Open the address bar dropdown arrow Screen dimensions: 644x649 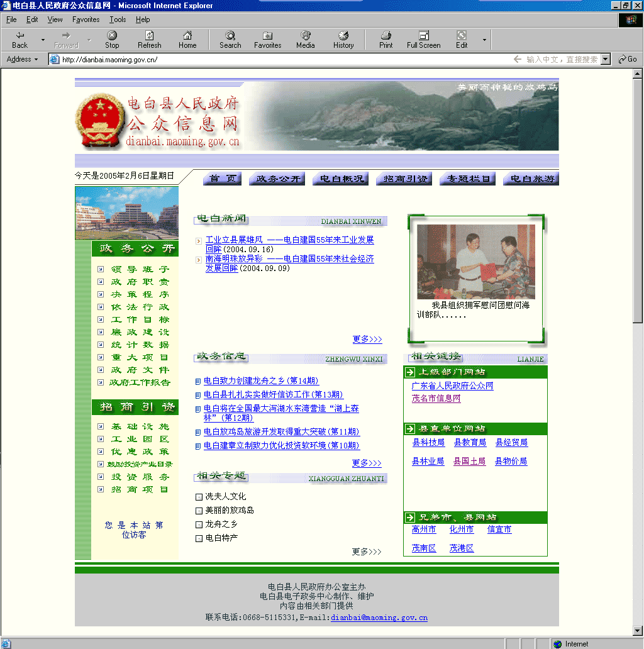click(606, 59)
